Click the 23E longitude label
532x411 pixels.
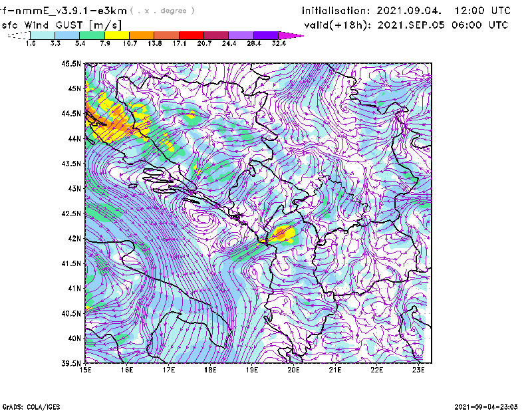[x=418, y=370]
